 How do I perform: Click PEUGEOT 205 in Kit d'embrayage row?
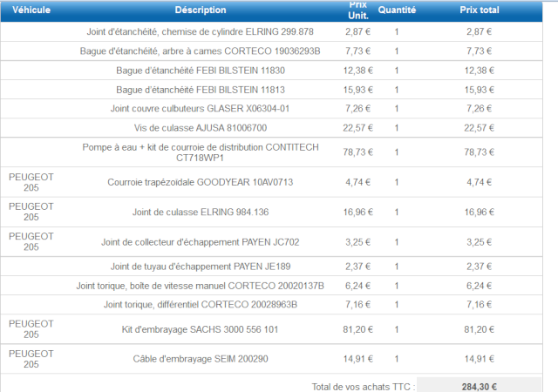pyautogui.click(x=31, y=329)
